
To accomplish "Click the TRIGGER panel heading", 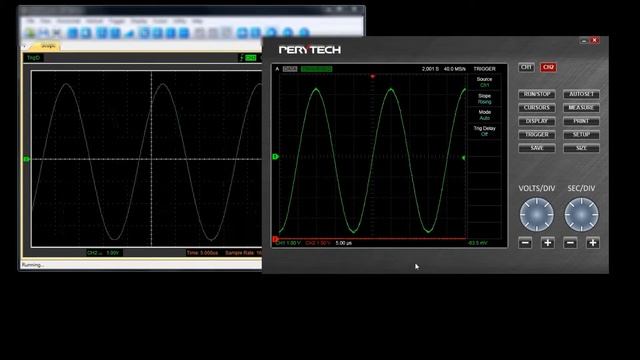I will click(484, 69).
